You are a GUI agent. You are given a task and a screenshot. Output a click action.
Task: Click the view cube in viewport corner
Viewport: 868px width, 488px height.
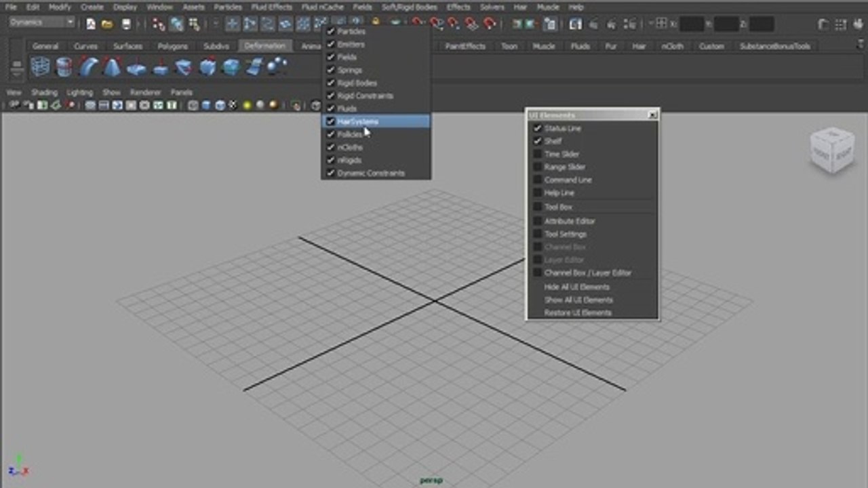pos(831,150)
